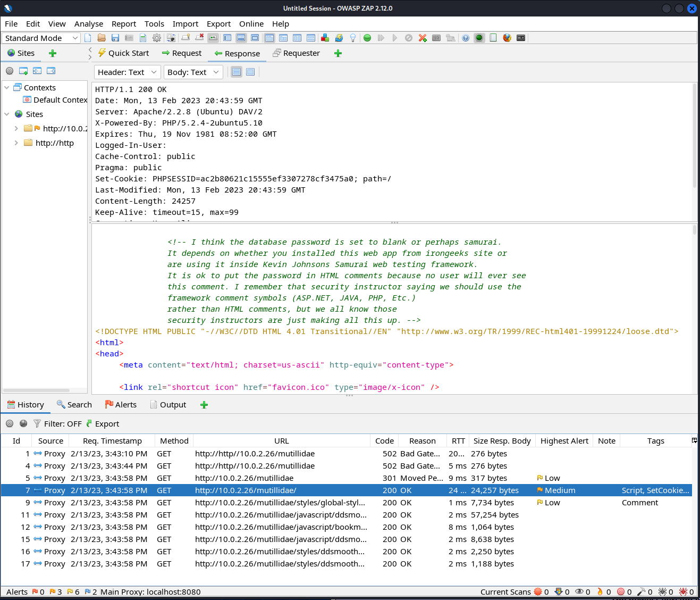Click the table options icon beside Tags column
This screenshot has height=600, width=700.
[x=694, y=440]
